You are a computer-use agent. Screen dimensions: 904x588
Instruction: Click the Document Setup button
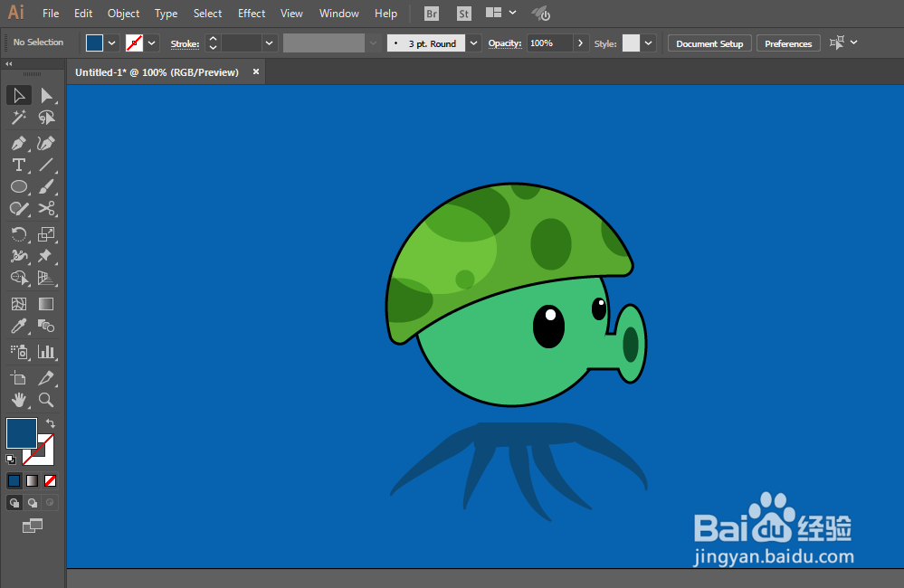[x=709, y=43]
